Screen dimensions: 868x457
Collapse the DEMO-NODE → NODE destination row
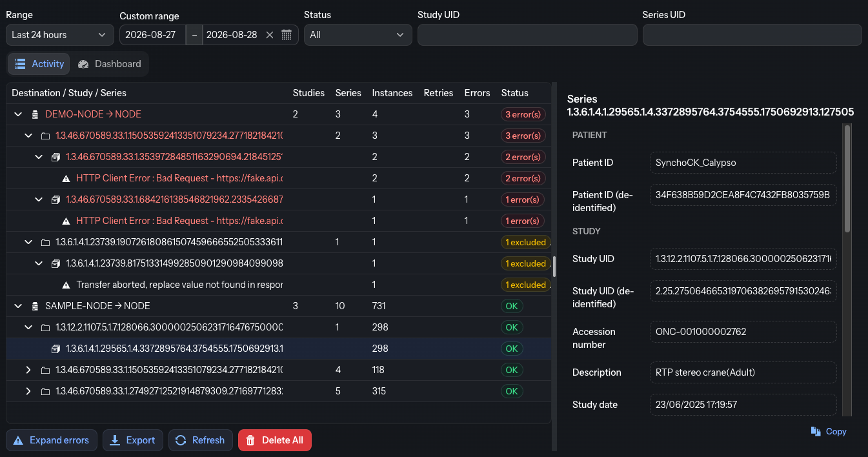click(17, 114)
